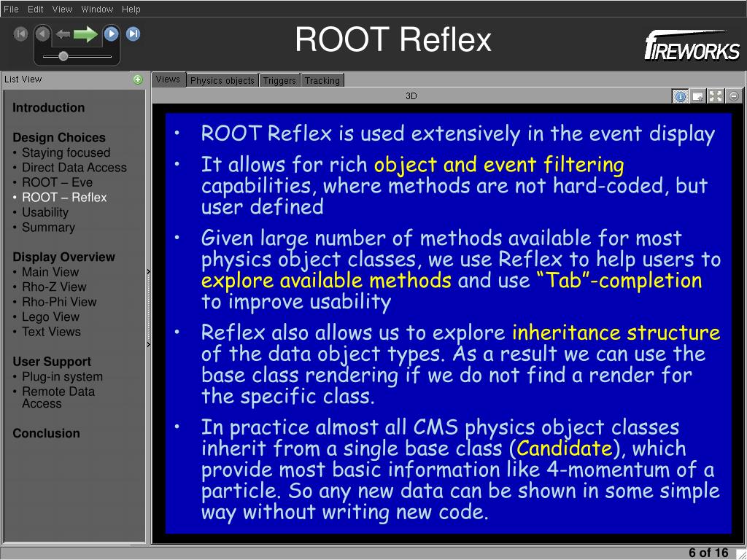Jump to first event using skip-back icon
This screenshot has height=560, width=747.
point(20,34)
